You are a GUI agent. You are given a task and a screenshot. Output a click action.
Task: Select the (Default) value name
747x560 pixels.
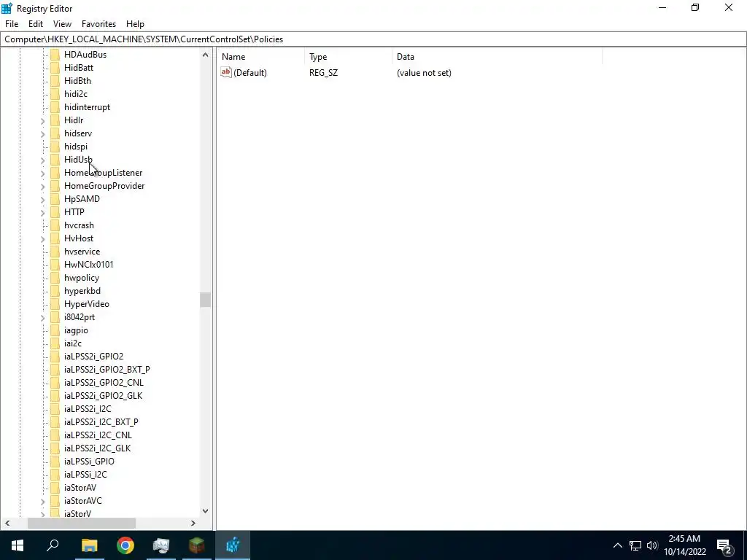tap(250, 73)
